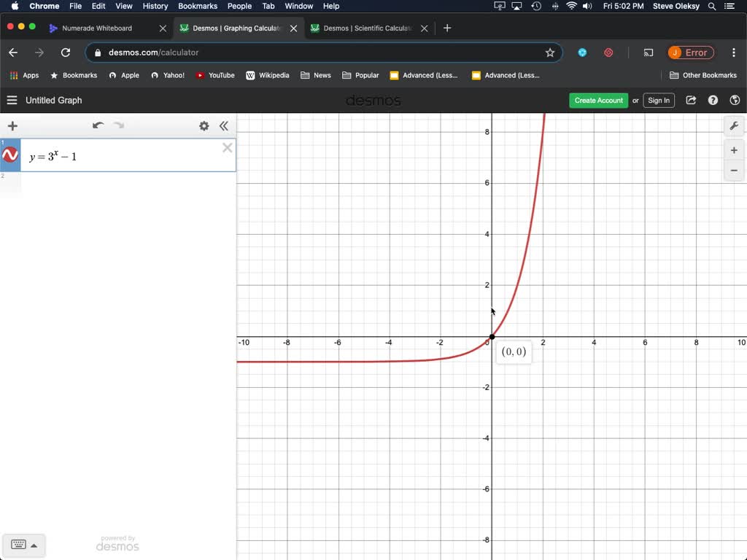
Task: Open expression list settings gear
Action: tap(204, 126)
